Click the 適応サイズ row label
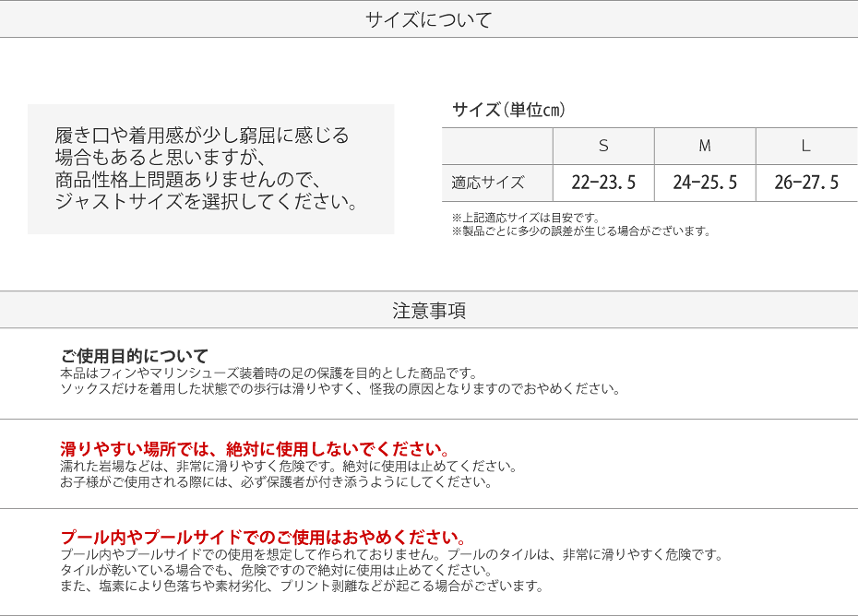 coord(488,183)
